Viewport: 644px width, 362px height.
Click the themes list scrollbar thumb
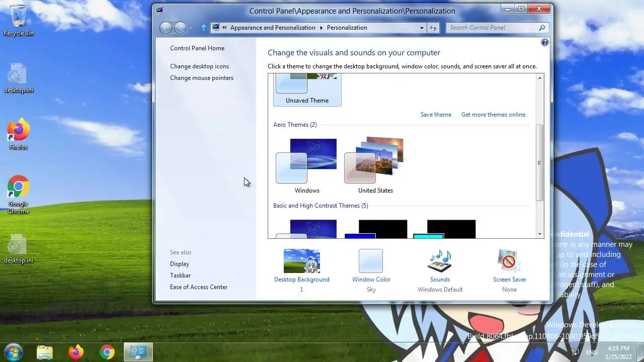point(540,163)
